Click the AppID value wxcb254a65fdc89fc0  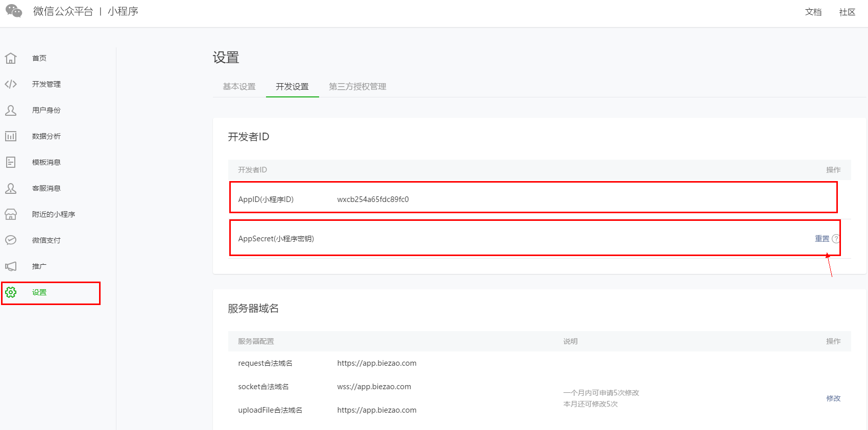click(373, 199)
